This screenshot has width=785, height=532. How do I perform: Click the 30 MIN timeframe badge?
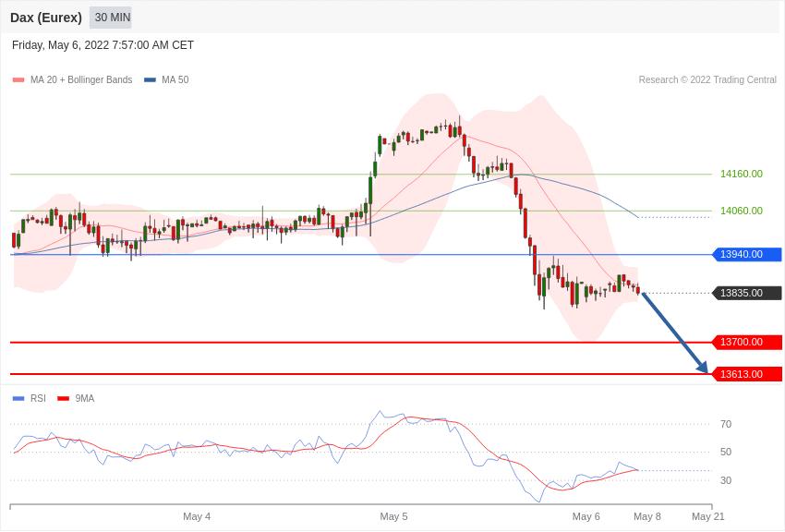point(111,18)
